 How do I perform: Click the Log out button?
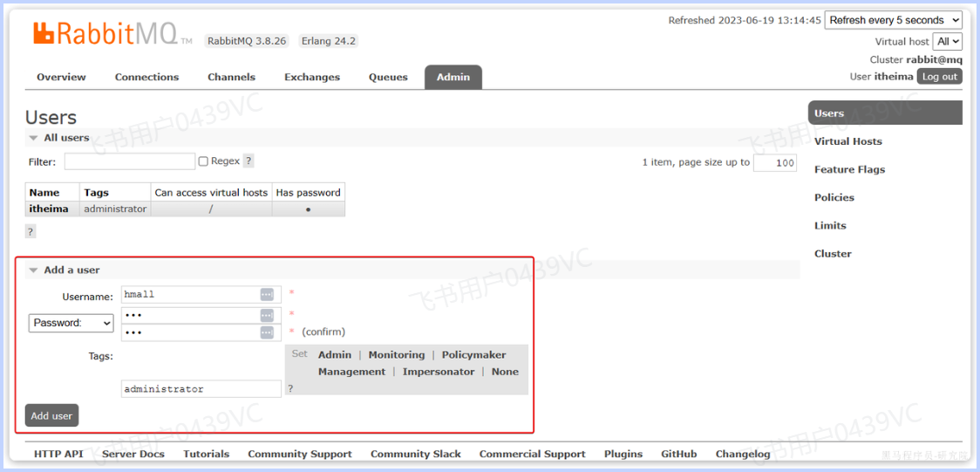coord(939,77)
